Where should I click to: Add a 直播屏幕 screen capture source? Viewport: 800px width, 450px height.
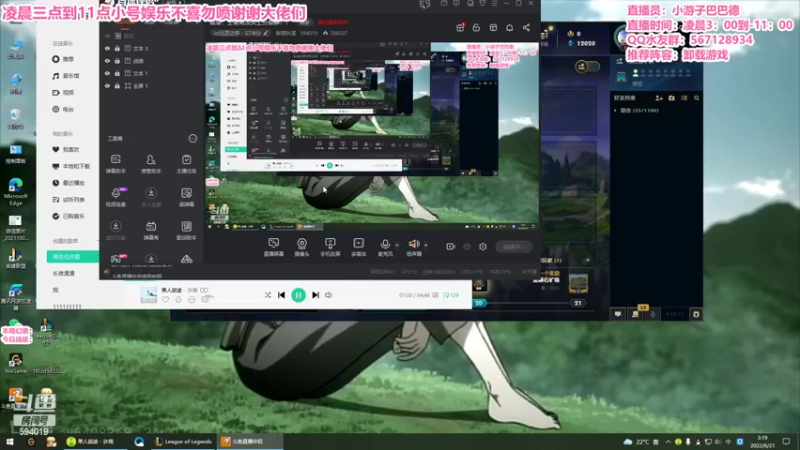(x=273, y=247)
